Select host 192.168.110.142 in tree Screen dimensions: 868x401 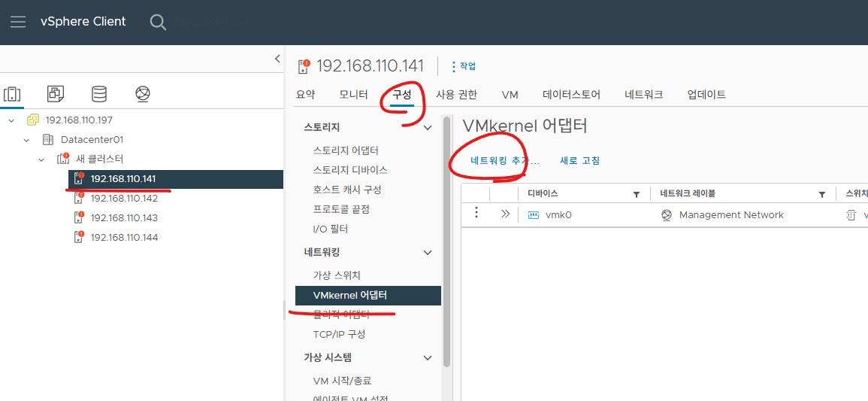124,199
